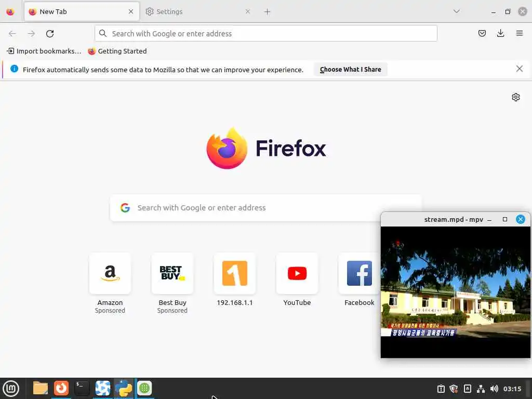
Task: Click the notes tray icon beside network
Action: 468,389
